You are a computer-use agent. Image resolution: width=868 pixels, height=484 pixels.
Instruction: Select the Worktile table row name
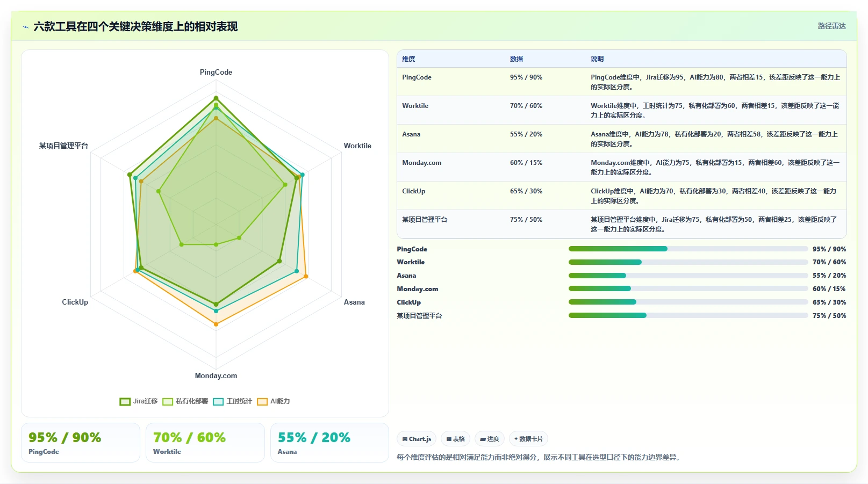pyautogui.click(x=415, y=106)
